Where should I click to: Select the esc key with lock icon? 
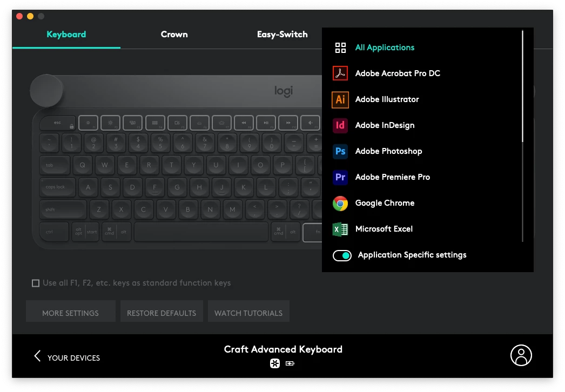58,123
